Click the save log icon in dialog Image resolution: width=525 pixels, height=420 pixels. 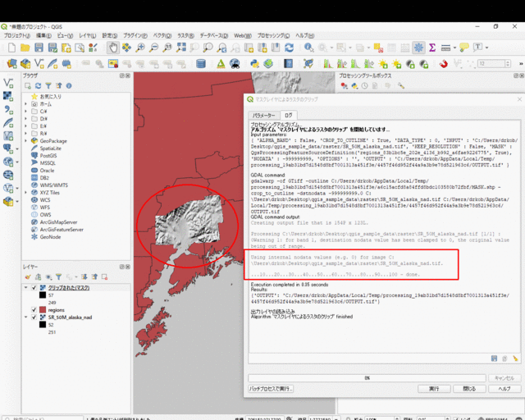(x=494, y=358)
